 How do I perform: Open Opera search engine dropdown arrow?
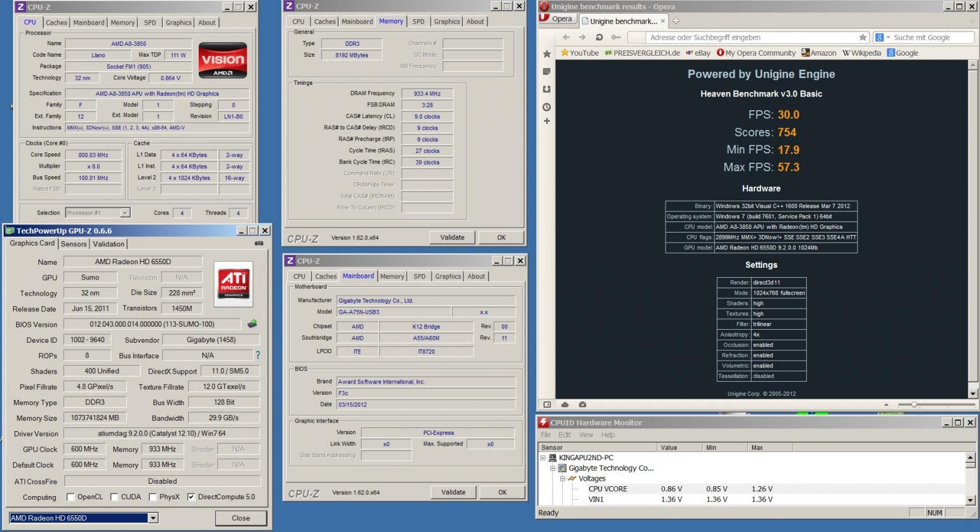(887, 38)
